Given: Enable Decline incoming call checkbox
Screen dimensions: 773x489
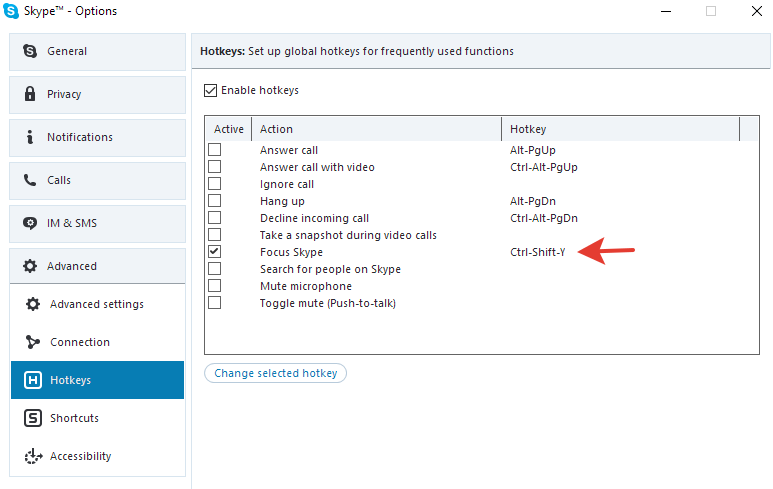Looking at the screenshot, I should pos(214,217).
